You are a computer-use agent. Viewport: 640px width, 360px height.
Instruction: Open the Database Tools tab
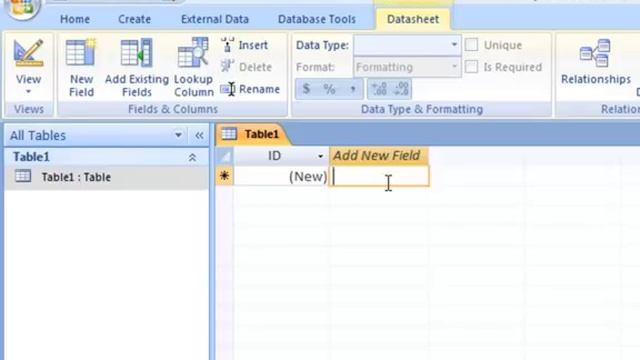point(317,19)
